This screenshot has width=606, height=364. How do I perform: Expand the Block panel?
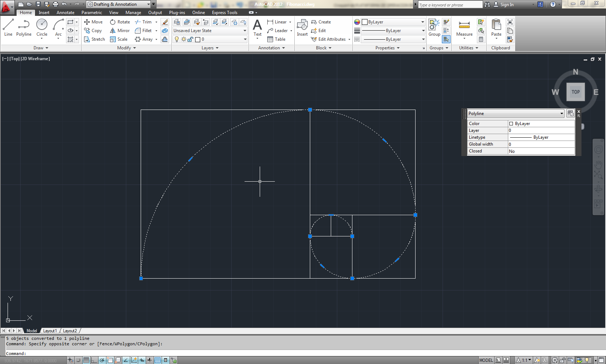(324, 48)
